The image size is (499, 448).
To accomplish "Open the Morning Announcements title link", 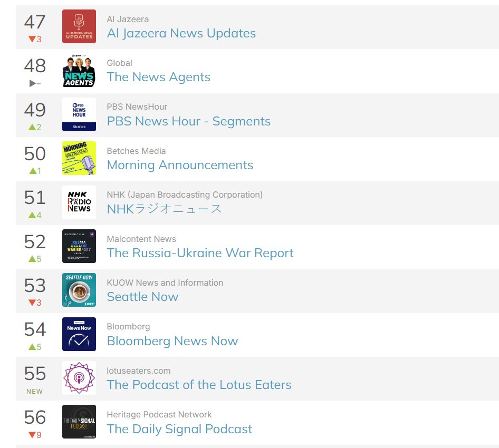I will 180,165.
